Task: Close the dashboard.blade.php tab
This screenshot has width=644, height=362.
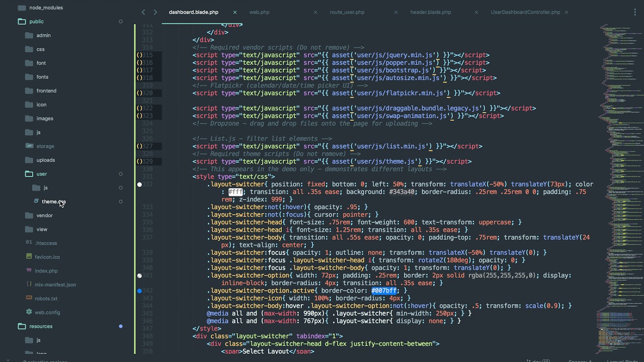Action: click(235, 12)
